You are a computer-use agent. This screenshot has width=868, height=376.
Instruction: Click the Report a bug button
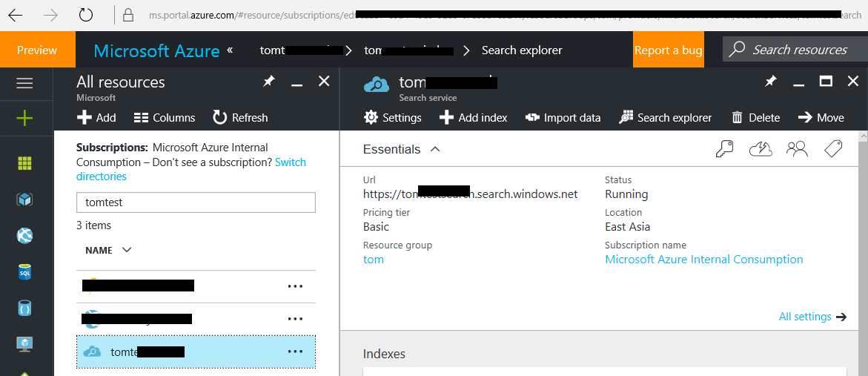click(668, 50)
